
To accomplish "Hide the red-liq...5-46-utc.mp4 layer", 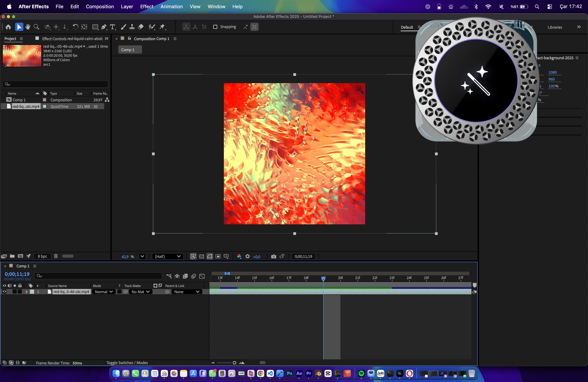I will coord(4,291).
